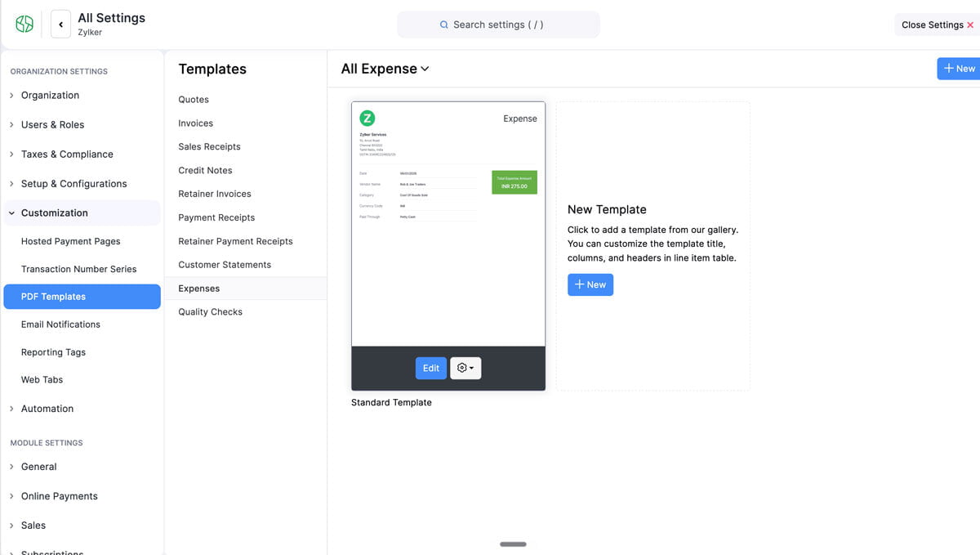Click the back arrow beside All Settings
Screen dimensions: 980x555
(60, 25)
